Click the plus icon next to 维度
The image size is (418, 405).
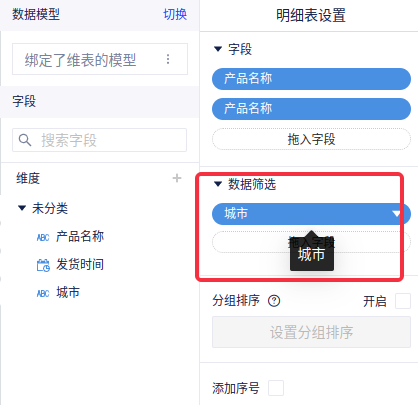[177, 178]
